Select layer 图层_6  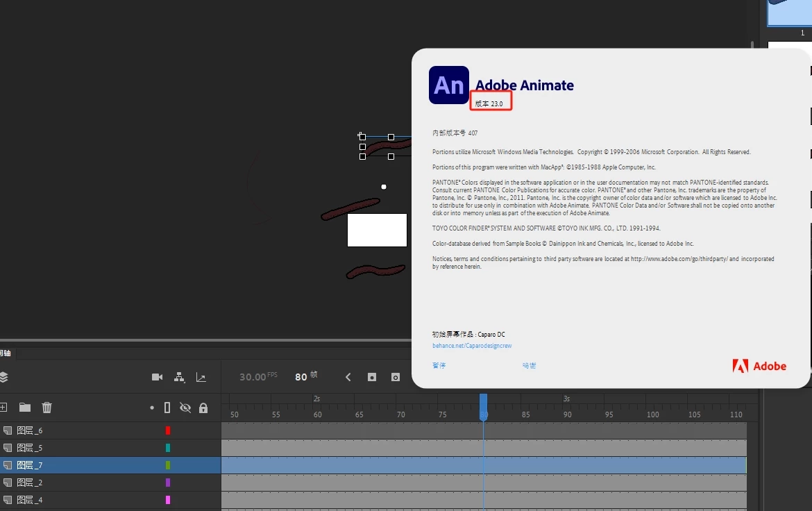coord(30,430)
